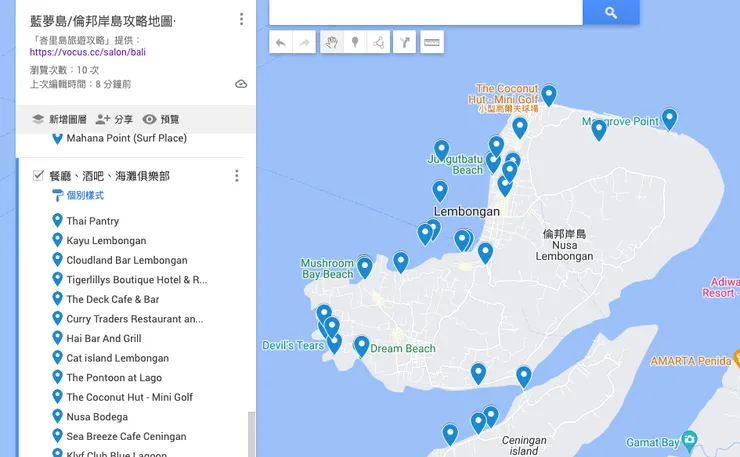Click Share (分享) button
The height and width of the screenshot is (457, 740).
point(114,119)
